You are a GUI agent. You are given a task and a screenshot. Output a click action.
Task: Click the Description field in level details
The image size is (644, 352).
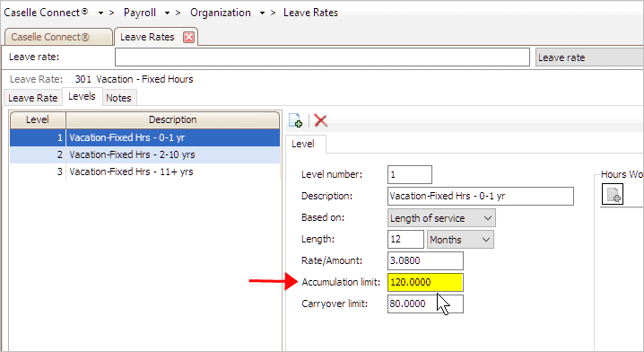(481, 196)
